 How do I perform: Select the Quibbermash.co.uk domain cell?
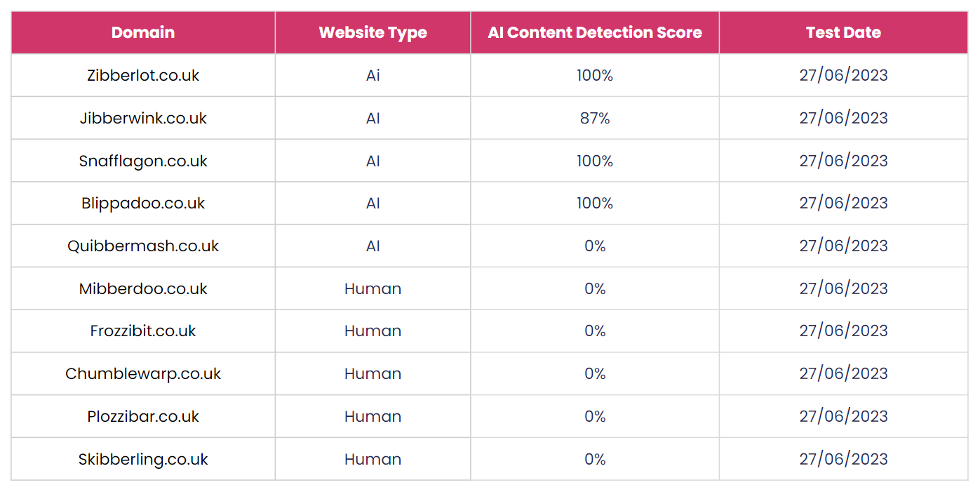143,246
